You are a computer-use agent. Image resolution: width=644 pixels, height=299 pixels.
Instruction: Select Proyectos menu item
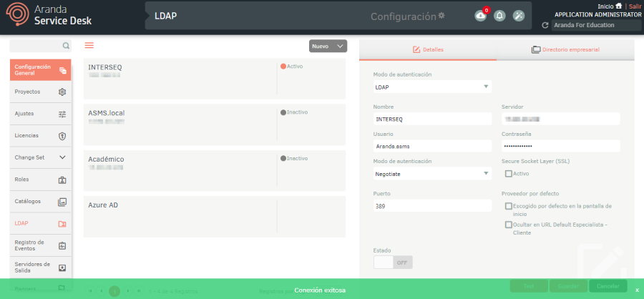(x=40, y=92)
